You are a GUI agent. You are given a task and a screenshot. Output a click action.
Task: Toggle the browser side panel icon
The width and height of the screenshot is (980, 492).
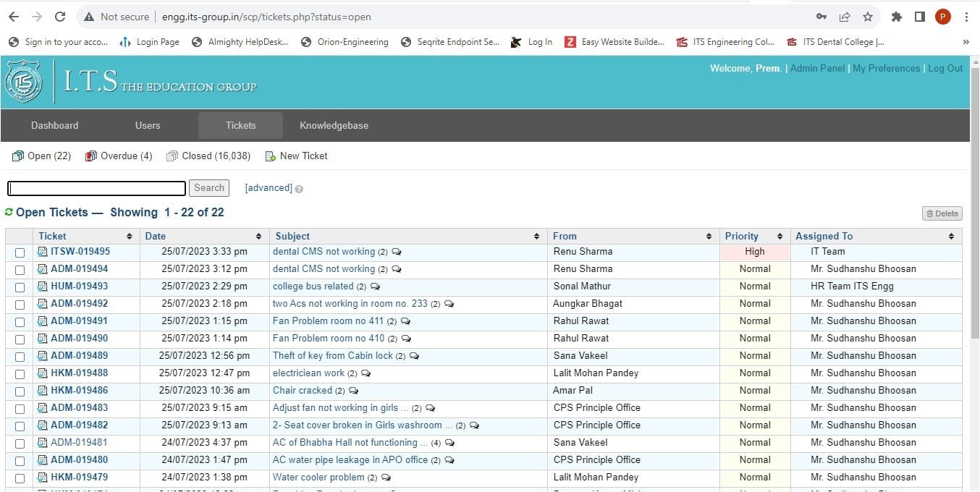tap(919, 17)
